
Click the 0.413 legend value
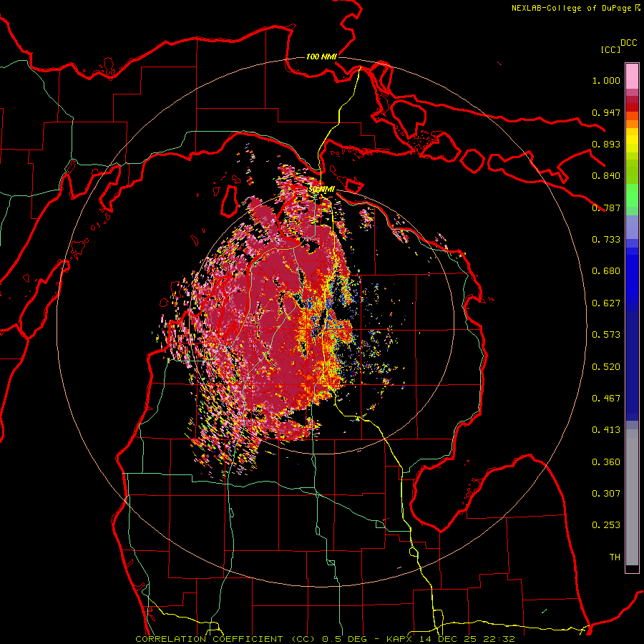[x=606, y=430]
